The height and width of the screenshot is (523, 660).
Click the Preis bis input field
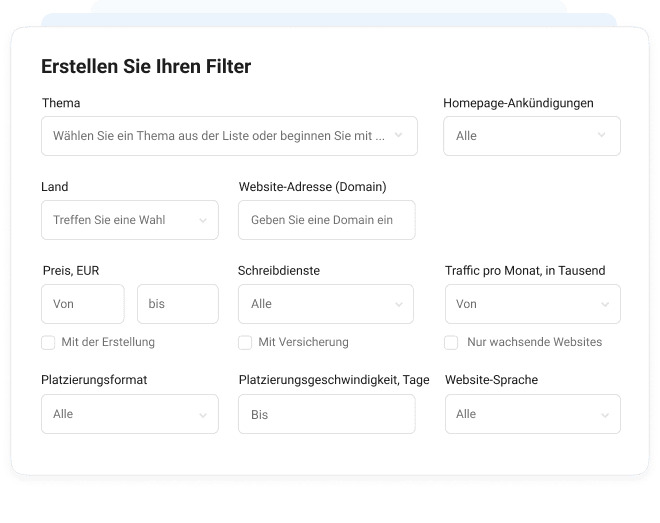point(178,304)
